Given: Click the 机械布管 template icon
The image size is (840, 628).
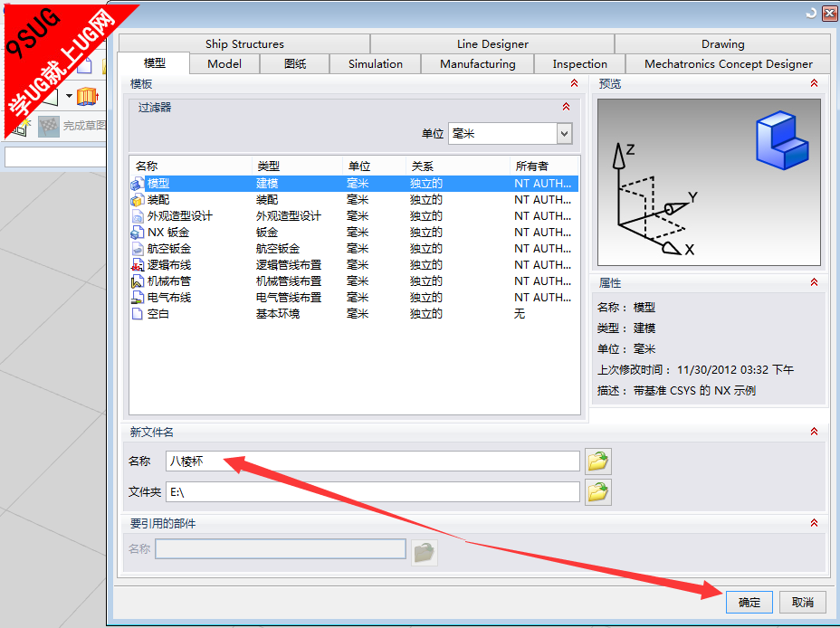Looking at the screenshot, I should 138,281.
